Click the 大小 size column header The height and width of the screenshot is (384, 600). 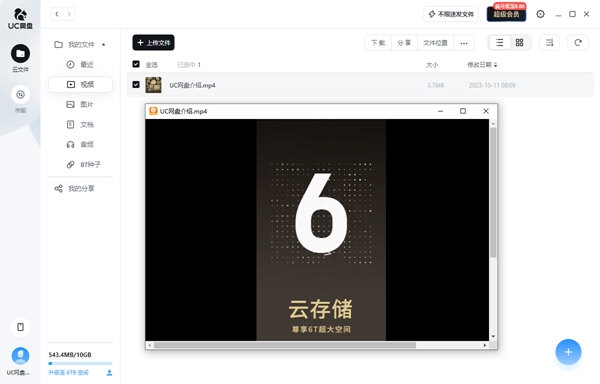coord(432,65)
